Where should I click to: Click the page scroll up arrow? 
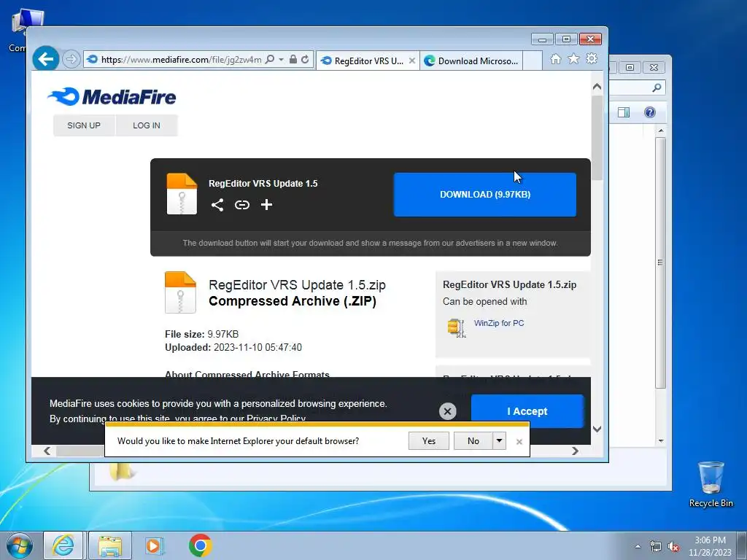tap(597, 87)
